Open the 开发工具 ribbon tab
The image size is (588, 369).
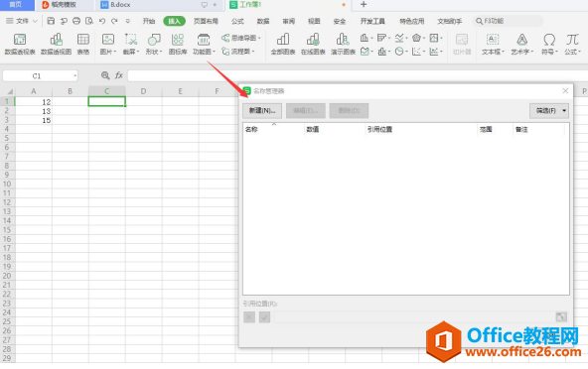click(372, 21)
